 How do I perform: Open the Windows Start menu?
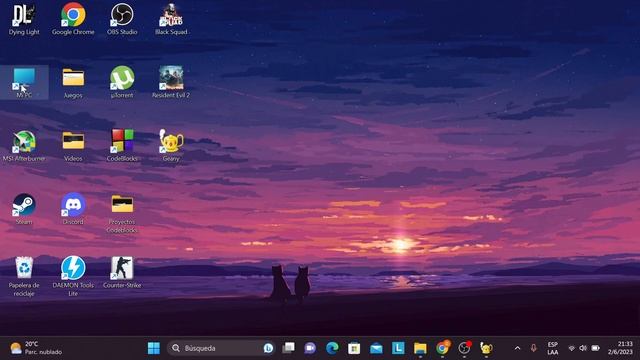tap(154, 348)
